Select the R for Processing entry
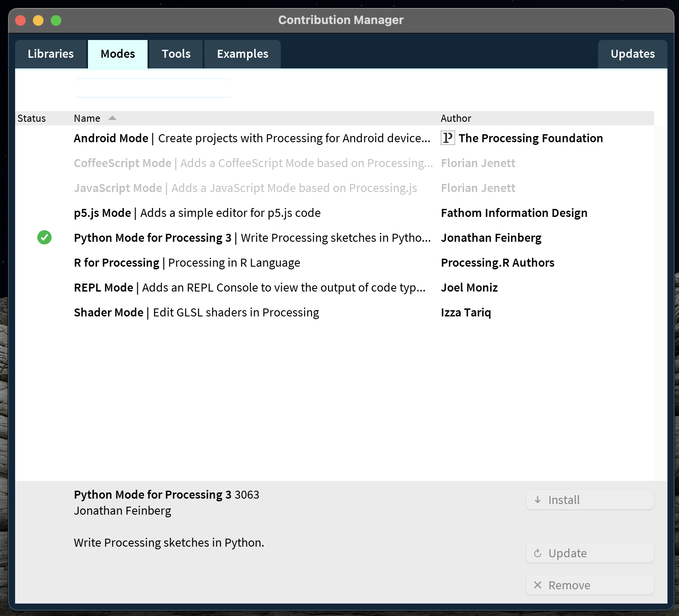This screenshot has height=616, width=679. pos(187,263)
